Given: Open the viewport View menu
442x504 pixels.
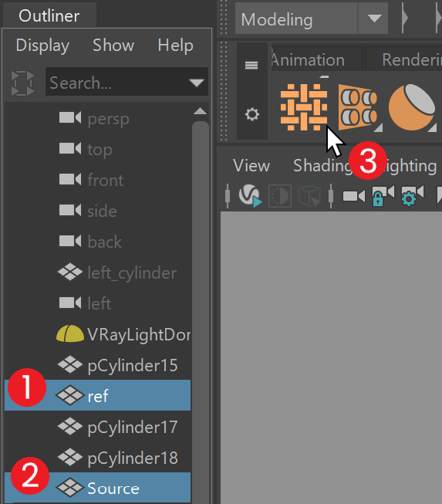Looking at the screenshot, I should 251,165.
